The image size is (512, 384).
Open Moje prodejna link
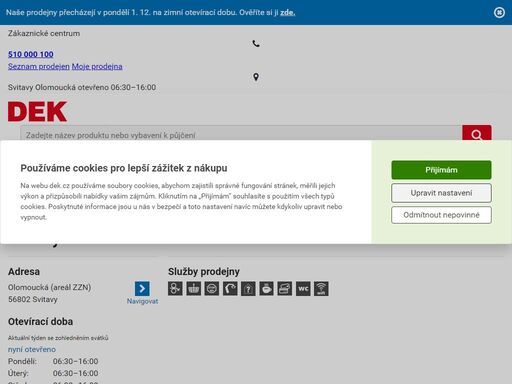[97, 66]
